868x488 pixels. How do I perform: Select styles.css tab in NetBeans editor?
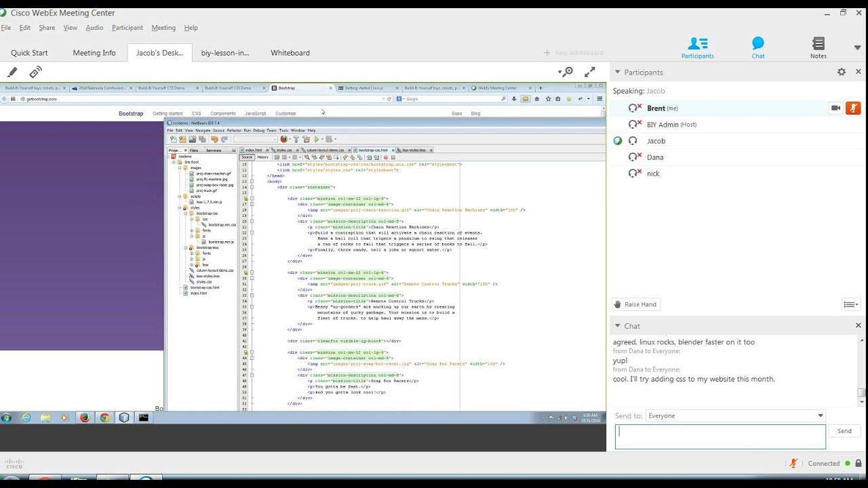(x=283, y=150)
